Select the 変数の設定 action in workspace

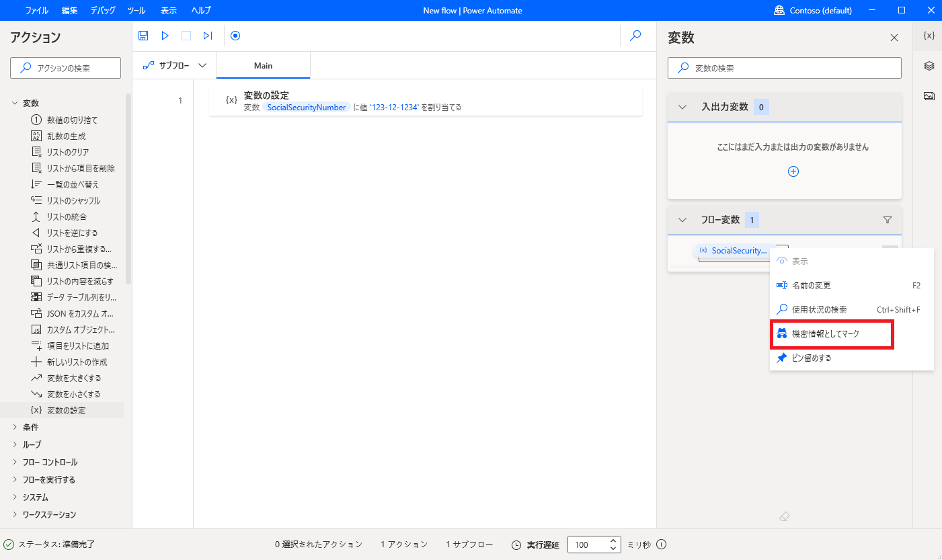click(426, 101)
